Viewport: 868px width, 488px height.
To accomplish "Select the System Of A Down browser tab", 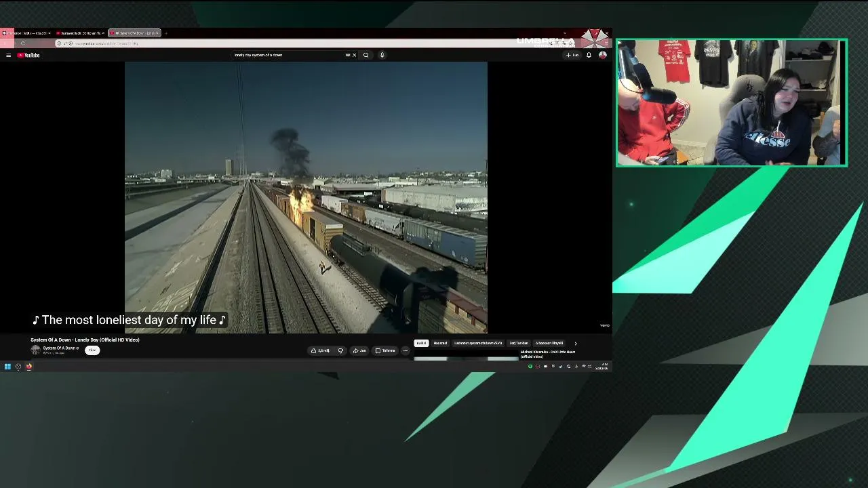I will click(134, 33).
